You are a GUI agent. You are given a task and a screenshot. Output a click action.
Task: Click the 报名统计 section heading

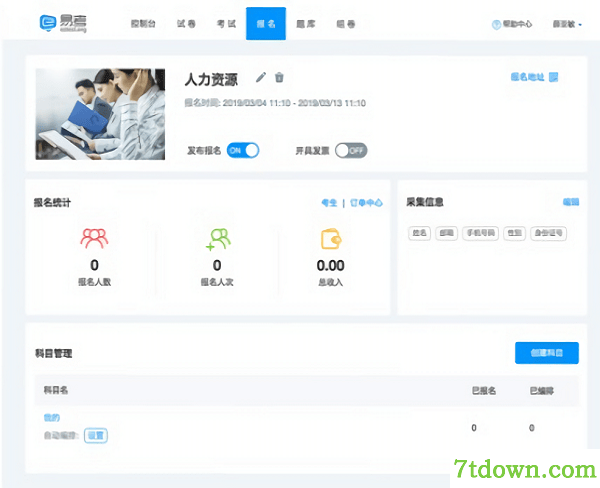tap(52, 202)
